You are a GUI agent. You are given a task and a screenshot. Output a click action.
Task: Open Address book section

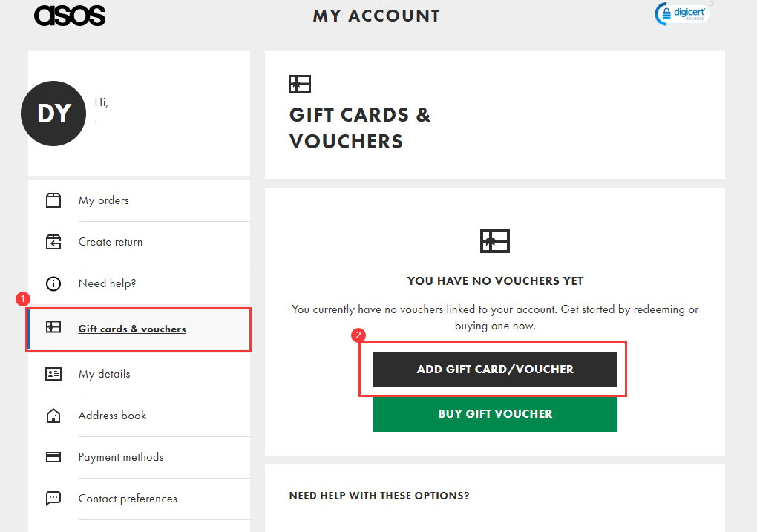pos(113,416)
